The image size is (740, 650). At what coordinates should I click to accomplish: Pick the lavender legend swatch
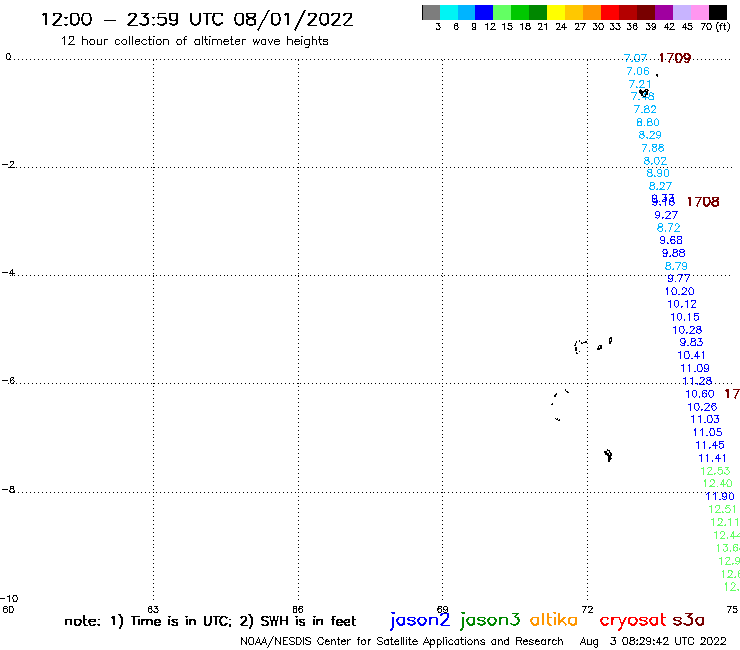pos(682,12)
